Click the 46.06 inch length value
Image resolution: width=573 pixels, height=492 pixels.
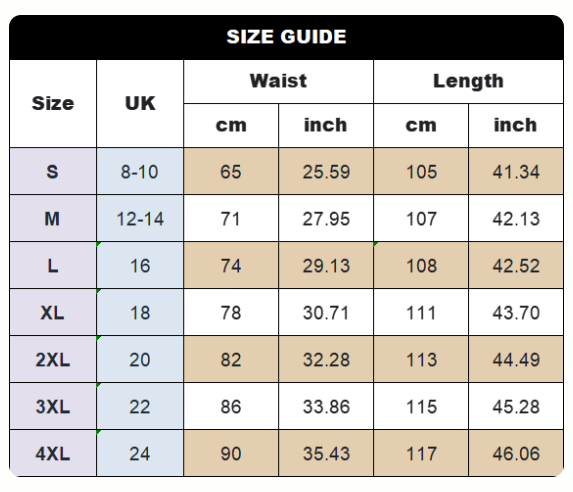point(516,453)
